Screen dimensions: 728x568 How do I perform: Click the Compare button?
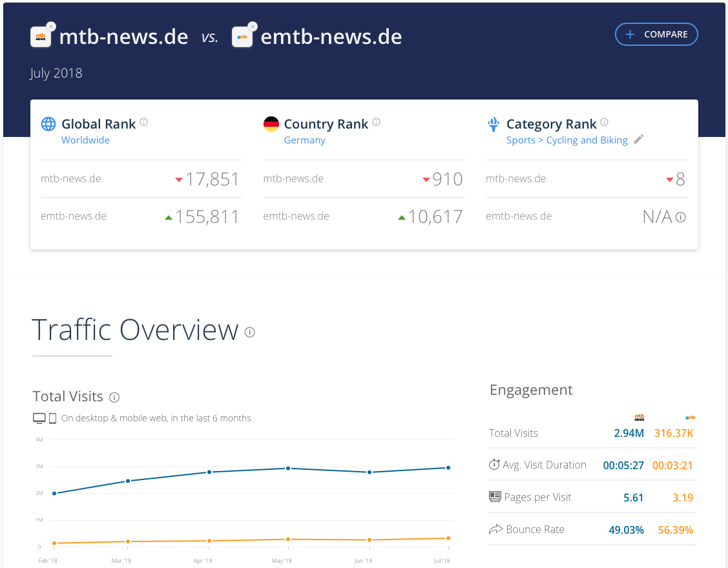[656, 34]
